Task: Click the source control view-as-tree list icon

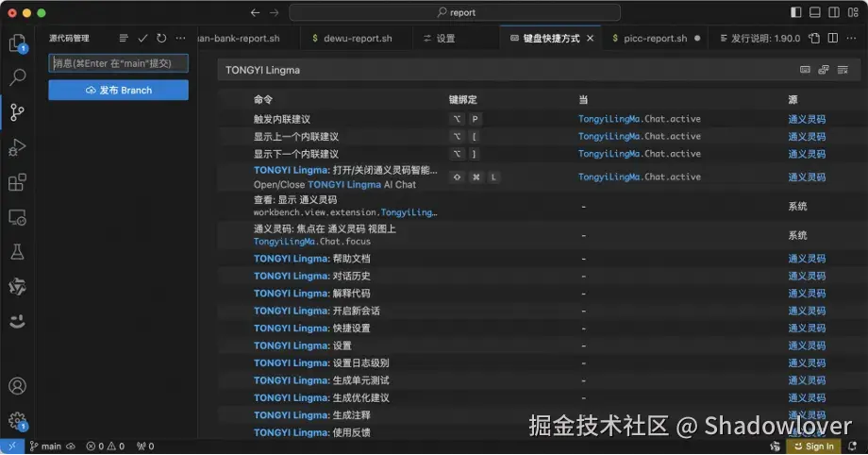Action: 124,39
